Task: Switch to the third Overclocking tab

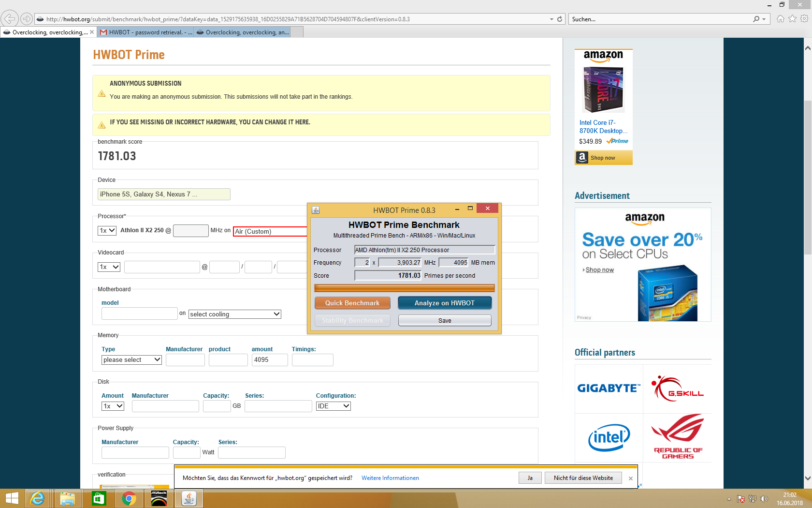Action: pyautogui.click(x=242, y=32)
